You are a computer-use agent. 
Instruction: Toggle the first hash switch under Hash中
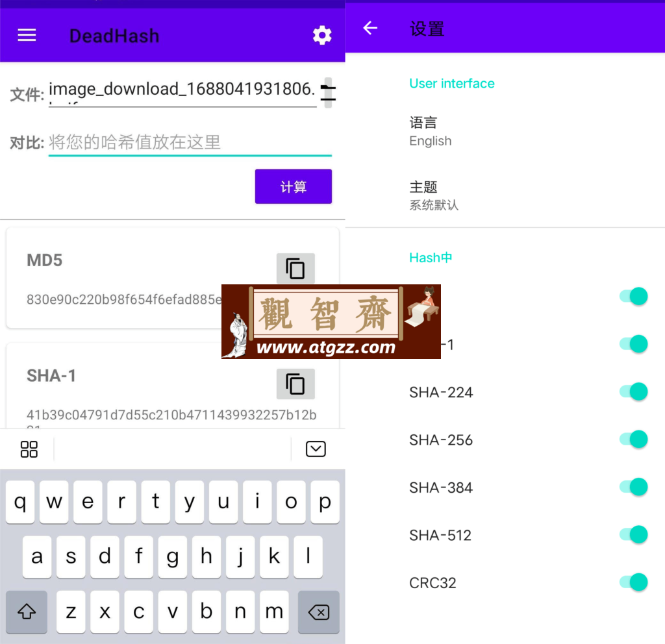pyautogui.click(x=633, y=296)
